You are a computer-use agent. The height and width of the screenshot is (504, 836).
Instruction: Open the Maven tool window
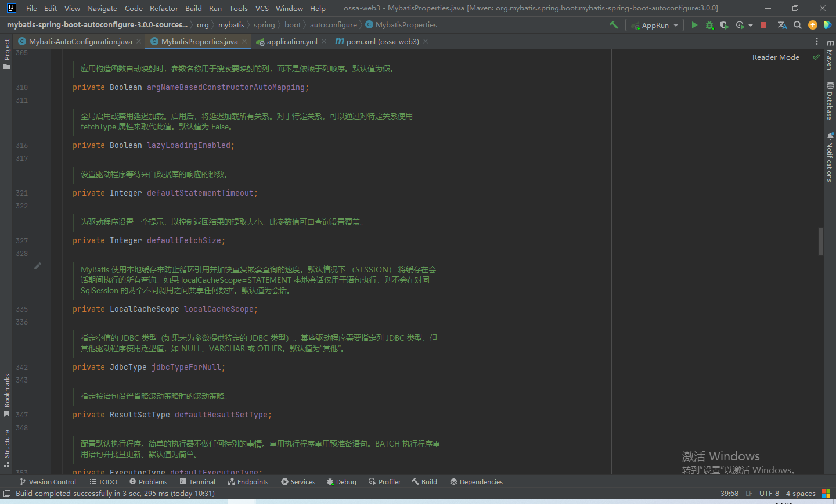tap(830, 55)
